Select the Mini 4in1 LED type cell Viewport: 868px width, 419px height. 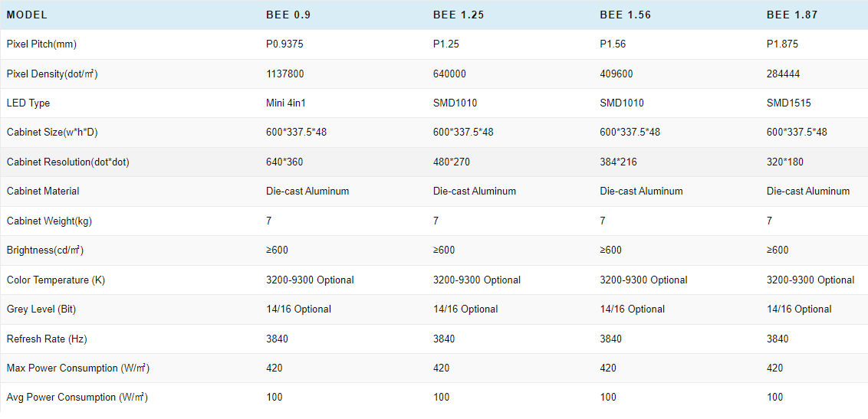click(x=287, y=103)
